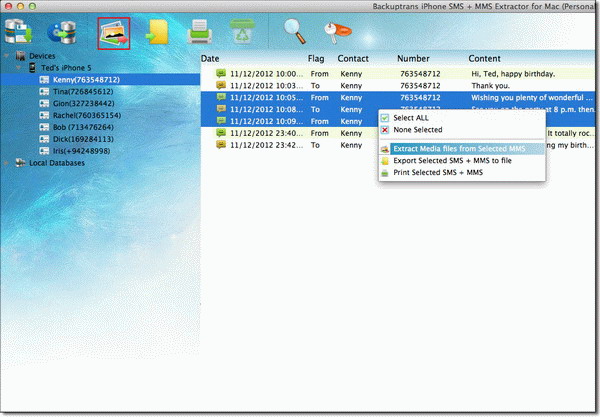This screenshot has height=417, width=600.
Task: Sort by Content column header
Action: click(x=484, y=59)
